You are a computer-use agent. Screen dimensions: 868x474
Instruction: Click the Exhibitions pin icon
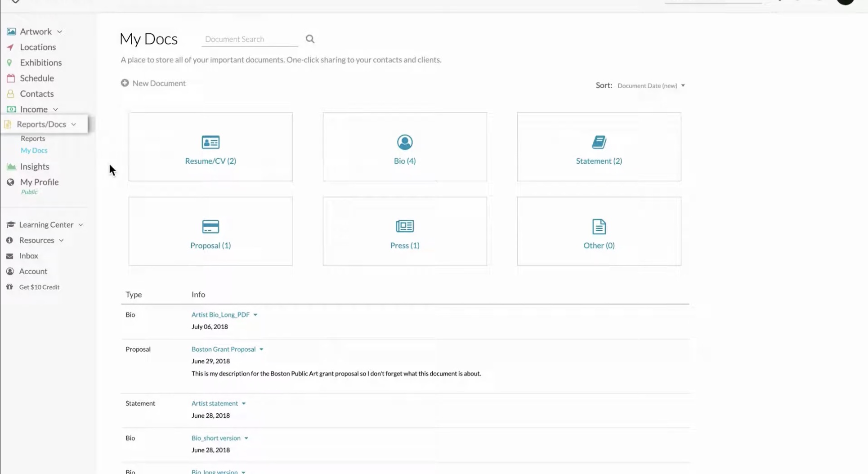pyautogui.click(x=9, y=63)
